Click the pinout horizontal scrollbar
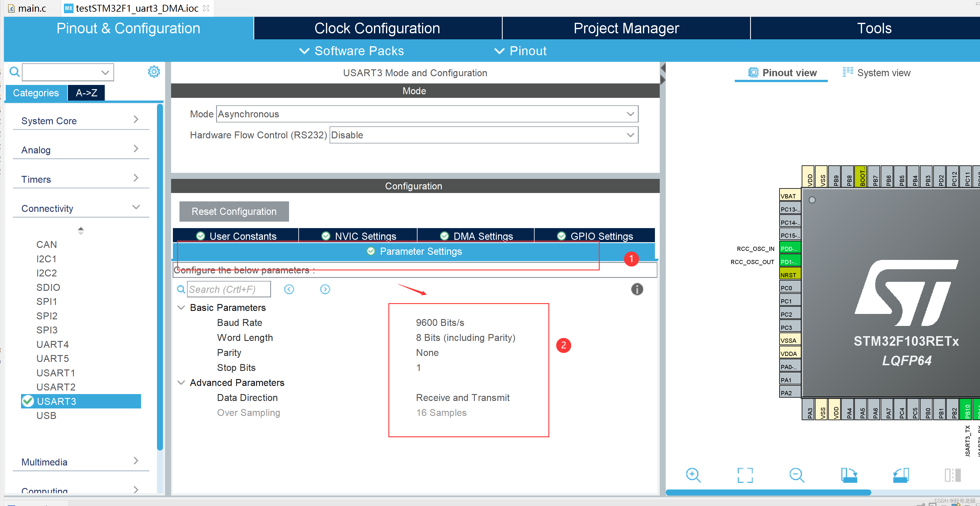 (768, 492)
